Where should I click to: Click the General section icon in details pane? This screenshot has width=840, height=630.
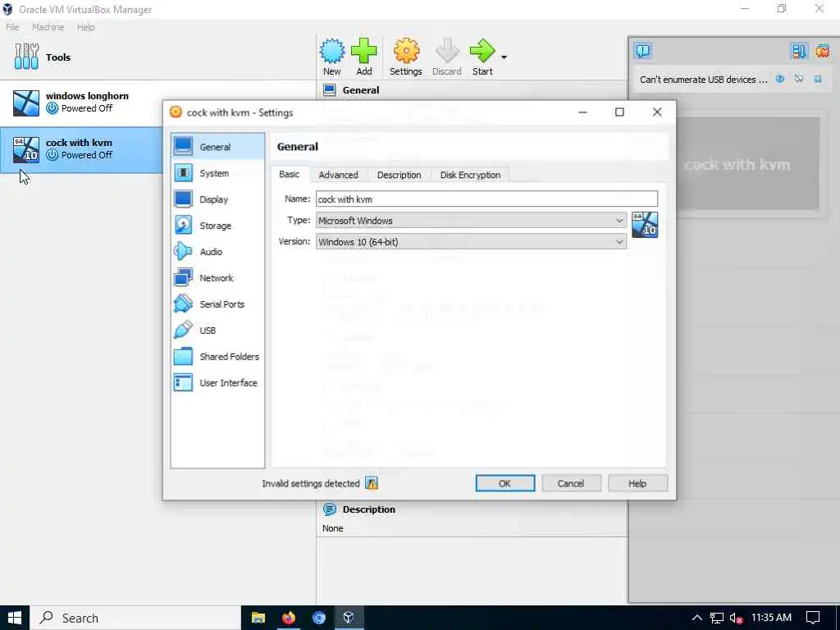330,90
